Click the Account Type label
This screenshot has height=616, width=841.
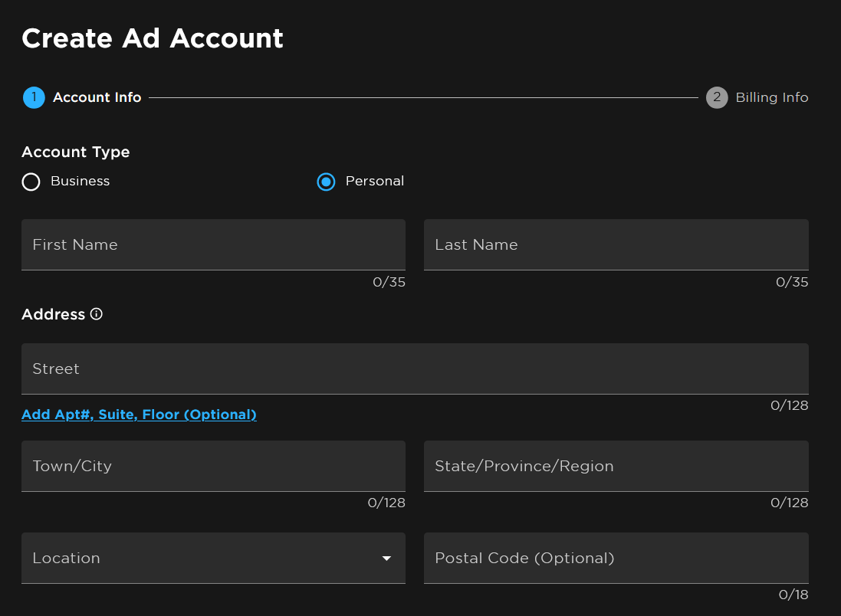pyautogui.click(x=76, y=152)
